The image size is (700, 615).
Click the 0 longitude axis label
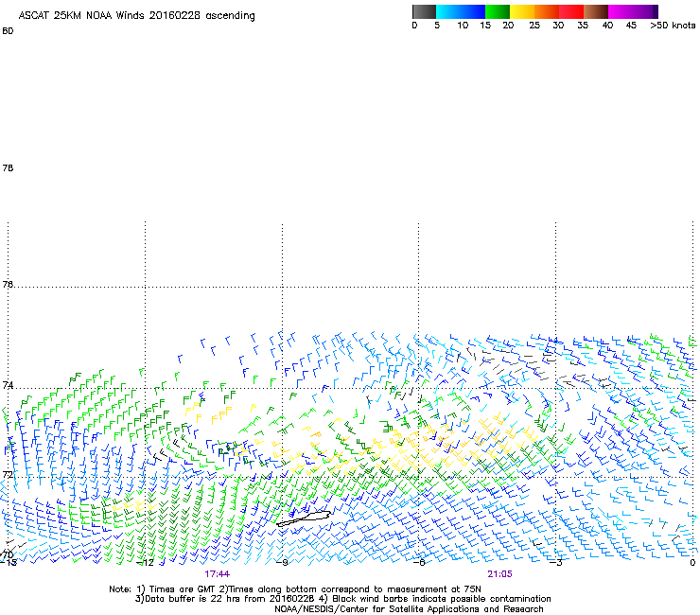[692, 562]
